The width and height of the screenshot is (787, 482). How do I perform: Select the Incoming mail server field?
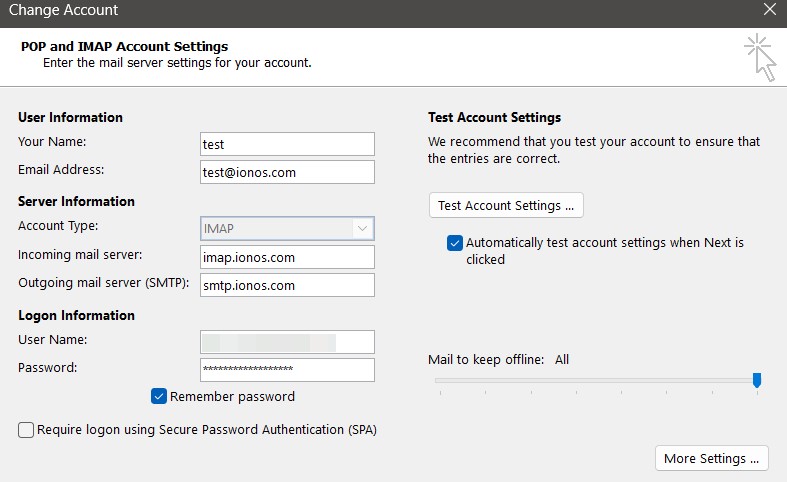287,257
